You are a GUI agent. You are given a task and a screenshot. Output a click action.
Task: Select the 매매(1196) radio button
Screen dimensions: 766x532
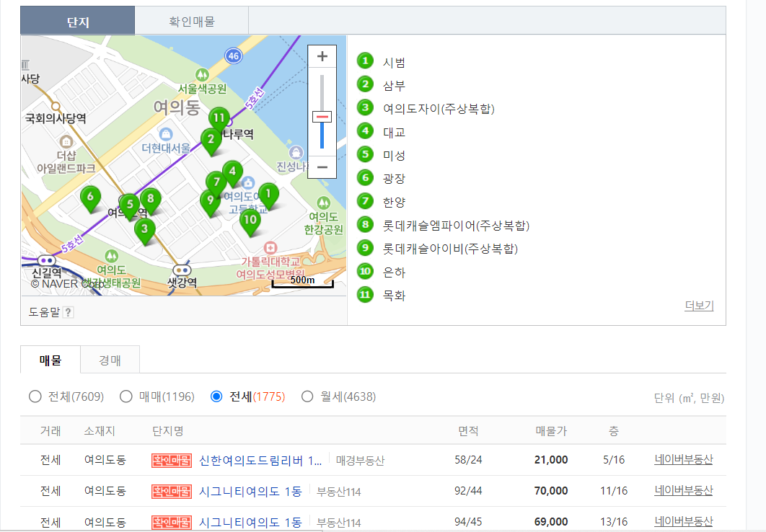coord(126,396)
